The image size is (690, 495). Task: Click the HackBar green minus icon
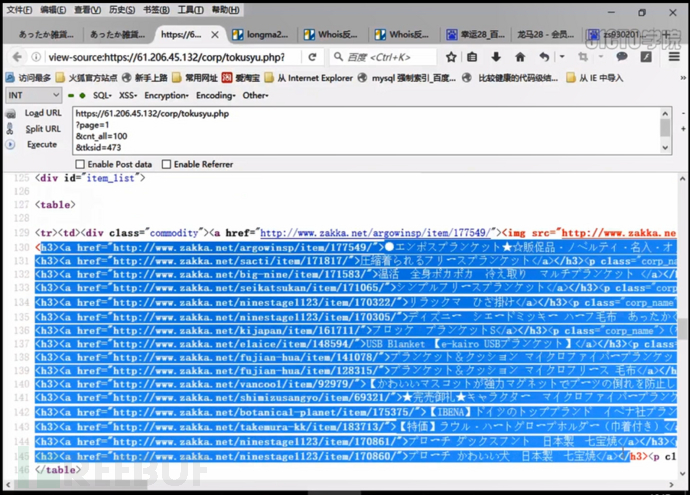pos(71,95)
